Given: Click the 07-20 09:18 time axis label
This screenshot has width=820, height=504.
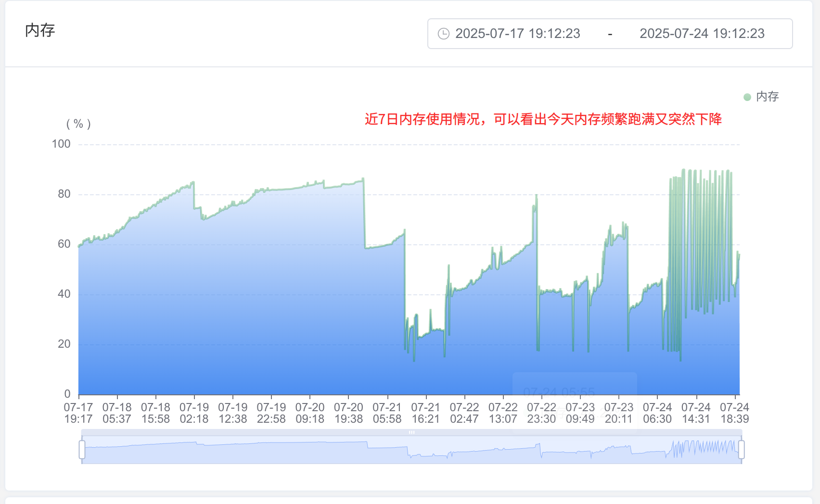Looking at the screenshot, I should coord(310,413).
